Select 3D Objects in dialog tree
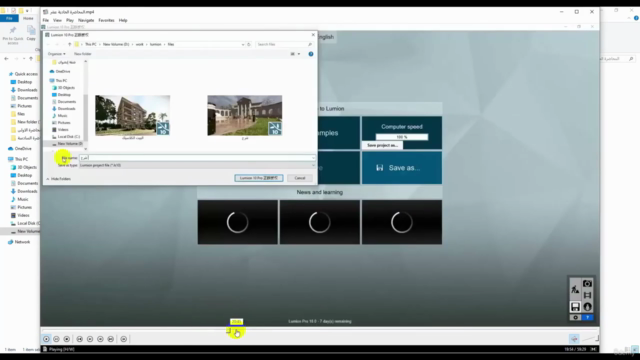The height and width of the screenshot is (360, 640). pos(63,87)
